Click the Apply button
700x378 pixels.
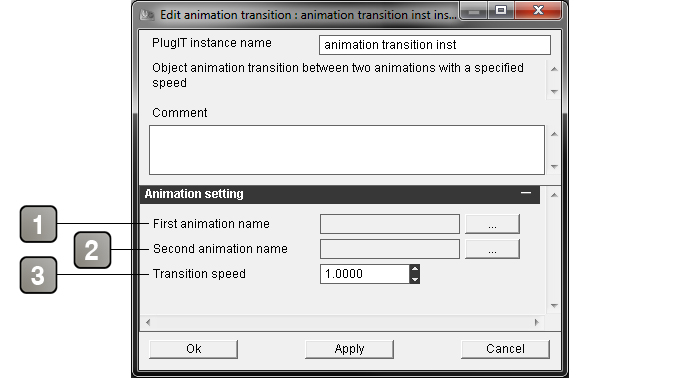pos(350,349)
